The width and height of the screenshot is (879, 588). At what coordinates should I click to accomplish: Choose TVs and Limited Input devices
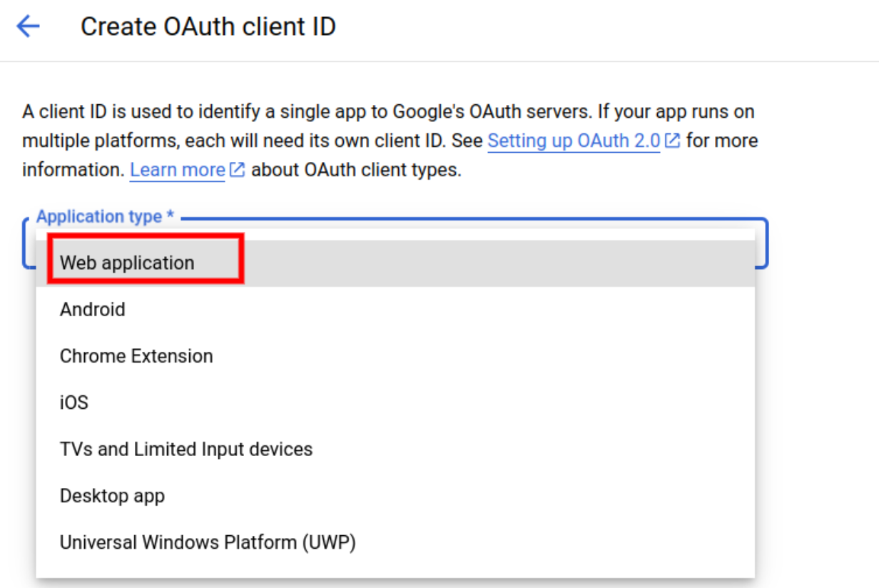[x=186, y=450]
